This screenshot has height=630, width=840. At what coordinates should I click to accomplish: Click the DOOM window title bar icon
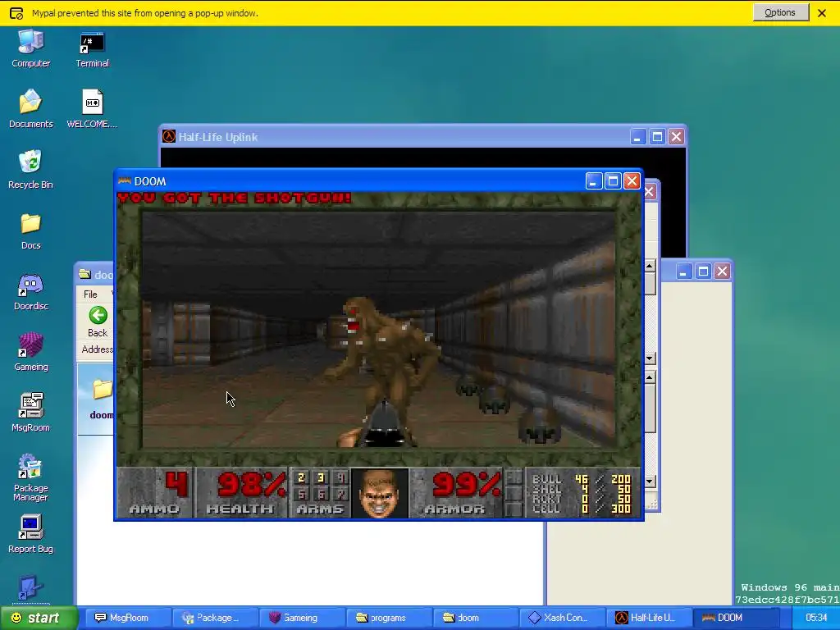click(x=125, y=181)
